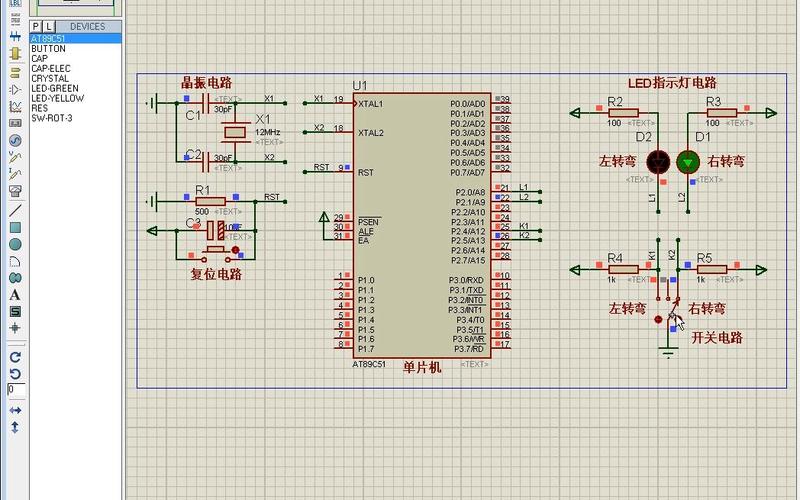Click the horizontal mirror (X flip) icon
Viewport: 800px width, 500px height.
click(x=15, y=410)
